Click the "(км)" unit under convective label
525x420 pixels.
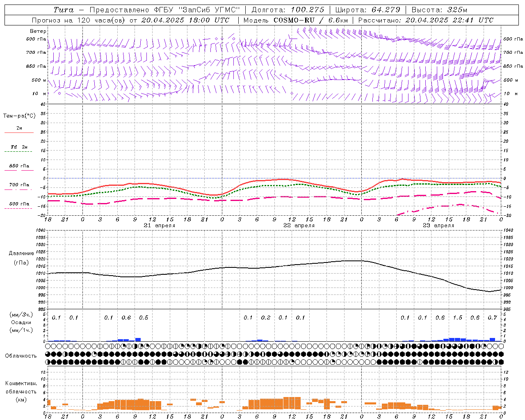click(x=21, y=399)
